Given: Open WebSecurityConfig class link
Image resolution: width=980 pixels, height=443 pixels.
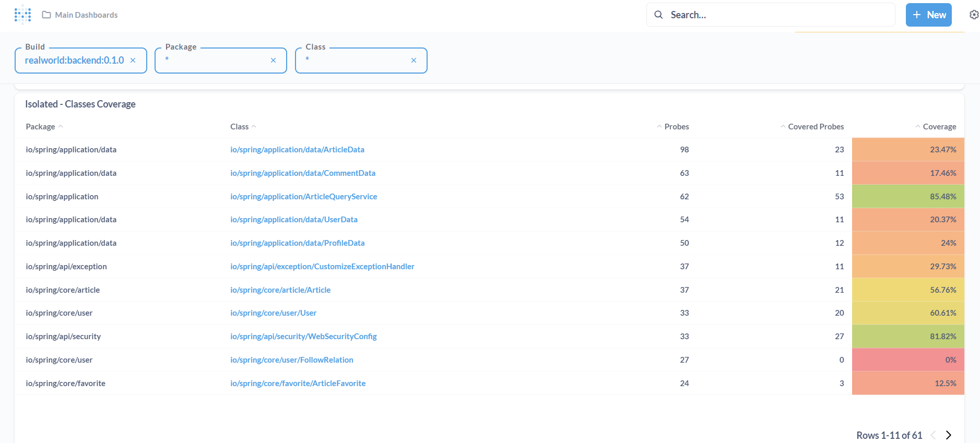Looking at the screenshot, I should (x=303, y=337).
